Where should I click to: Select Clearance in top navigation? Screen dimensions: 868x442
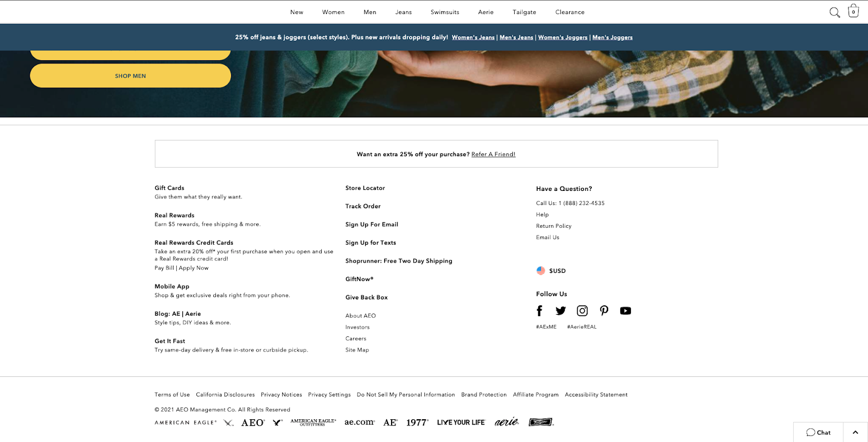[570, 12]
